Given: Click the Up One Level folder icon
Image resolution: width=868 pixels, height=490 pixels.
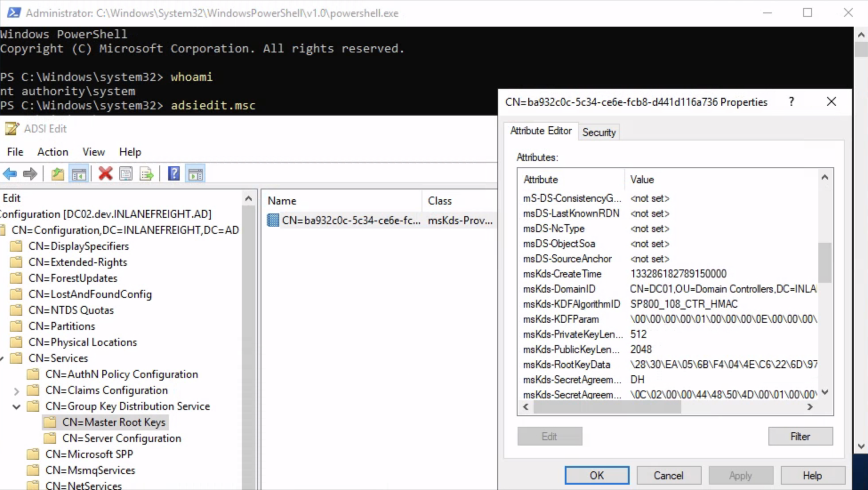Looking at the screenshot, I should (x=57, y=174).
